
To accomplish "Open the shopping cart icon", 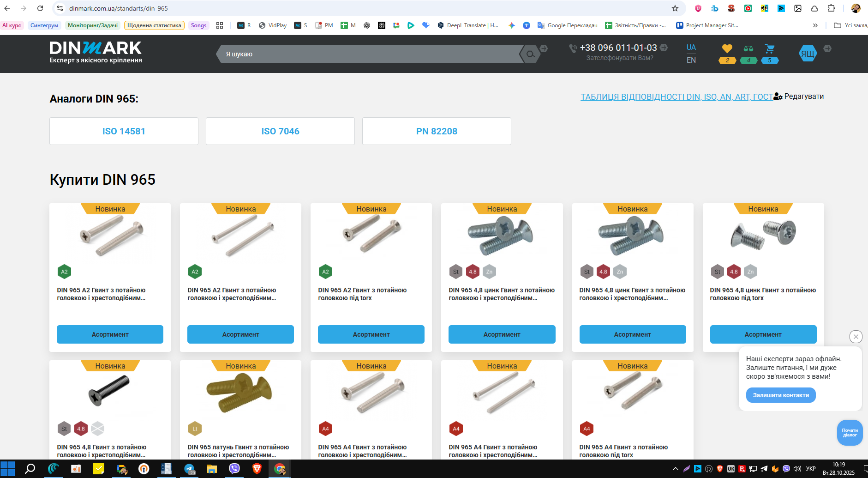I will click(x=770, y=48).
